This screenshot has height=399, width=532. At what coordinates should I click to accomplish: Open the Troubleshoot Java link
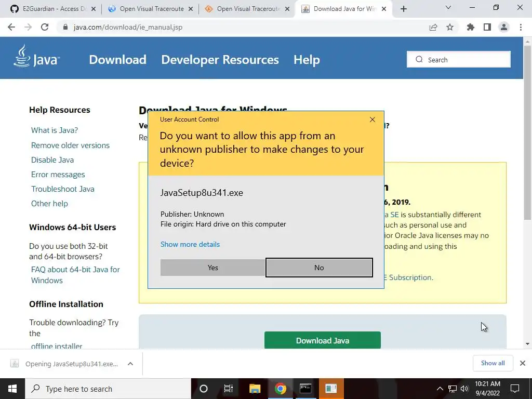tap(63, 189)
